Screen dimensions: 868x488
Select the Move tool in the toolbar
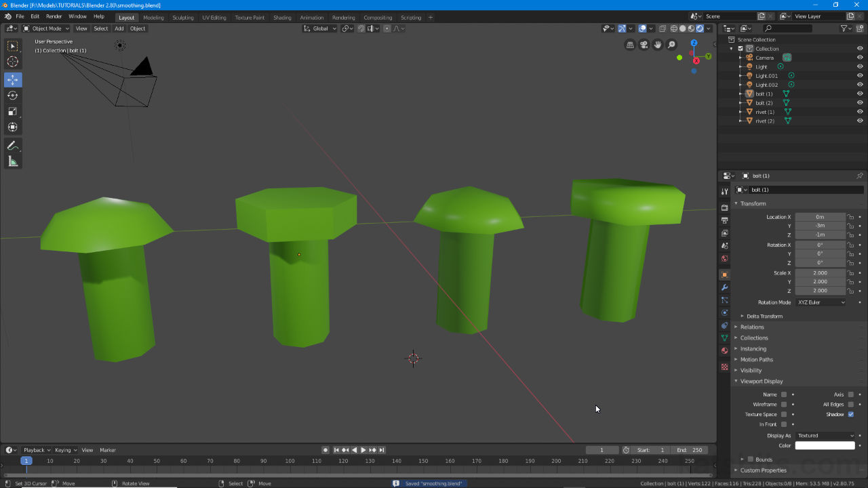(x=12, y=79)
